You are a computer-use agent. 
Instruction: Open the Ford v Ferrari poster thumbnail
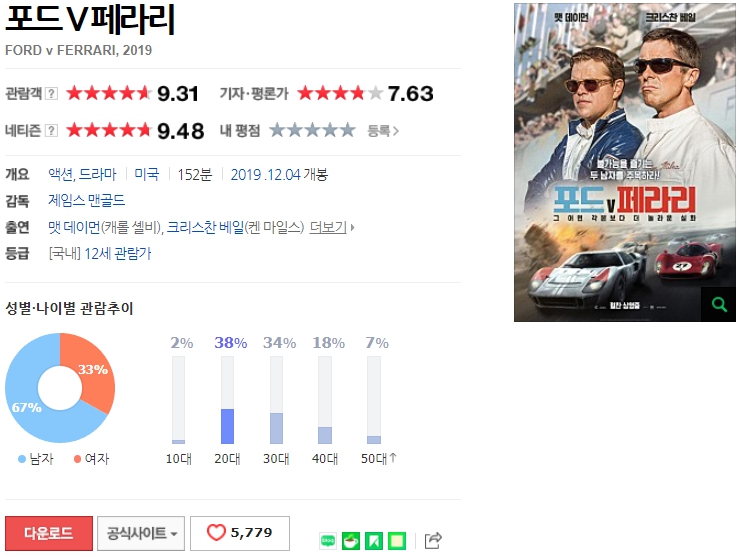point(625,162)
